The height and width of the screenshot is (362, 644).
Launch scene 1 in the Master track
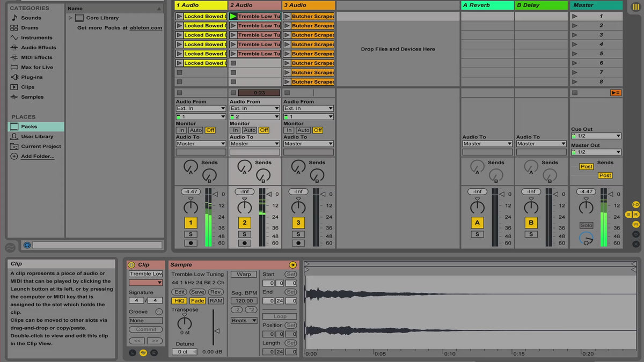[x=575, y=17]
